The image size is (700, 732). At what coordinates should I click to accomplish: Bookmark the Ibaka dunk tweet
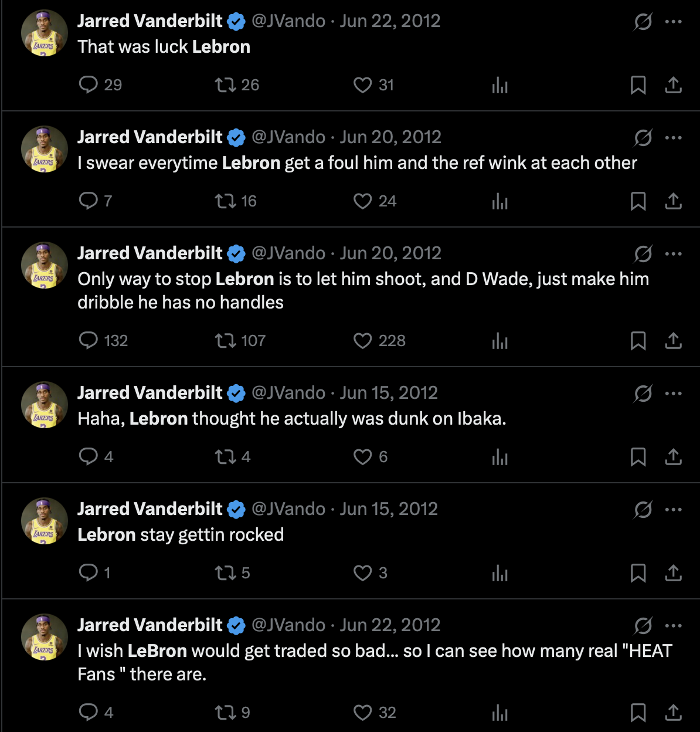[638, 457]
